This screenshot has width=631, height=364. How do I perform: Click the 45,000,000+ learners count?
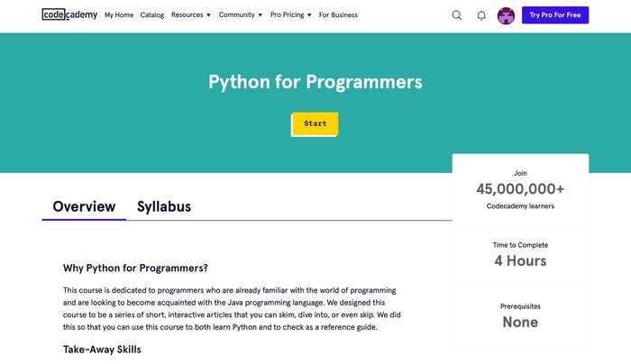[x=520, y=188]
